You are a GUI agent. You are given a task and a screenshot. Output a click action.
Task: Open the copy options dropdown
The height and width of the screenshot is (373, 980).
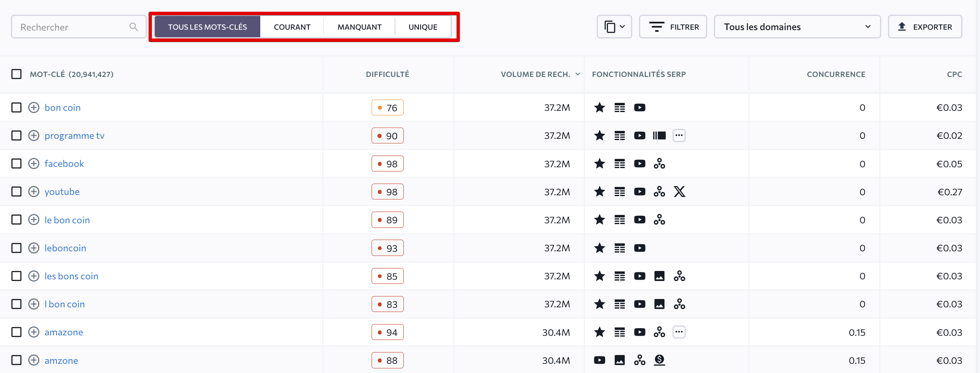[x=614, y=27]
